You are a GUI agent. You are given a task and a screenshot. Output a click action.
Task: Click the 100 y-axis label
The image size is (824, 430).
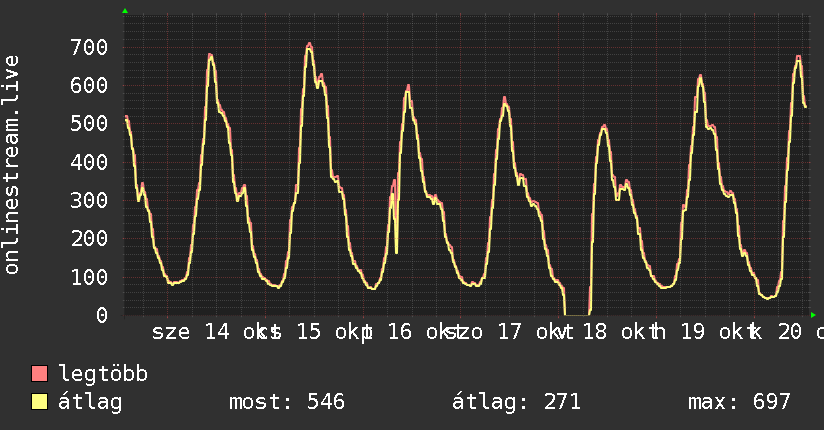tap(89, 277)
